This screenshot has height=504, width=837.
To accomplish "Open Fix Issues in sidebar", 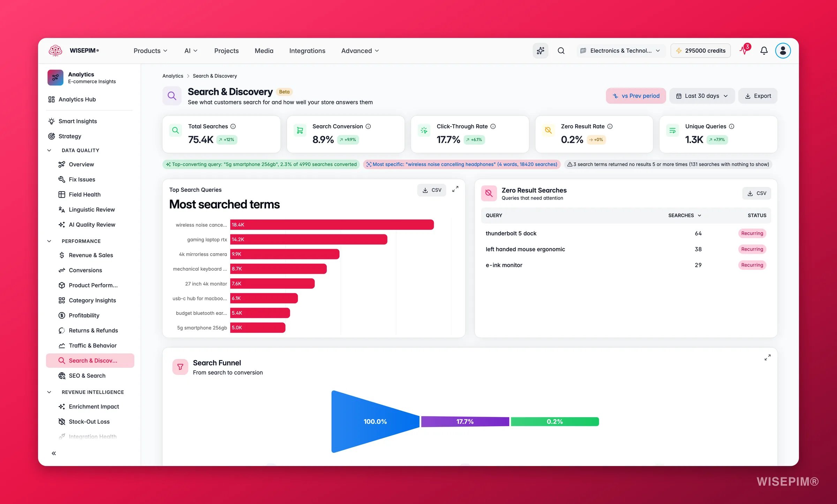I will [90, 179].
